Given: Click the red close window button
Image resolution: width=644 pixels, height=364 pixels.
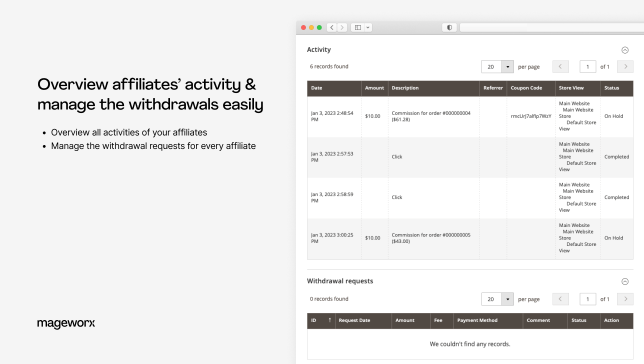Looking at the screenshot, I should pyautogui.click(x=303, y=27).
